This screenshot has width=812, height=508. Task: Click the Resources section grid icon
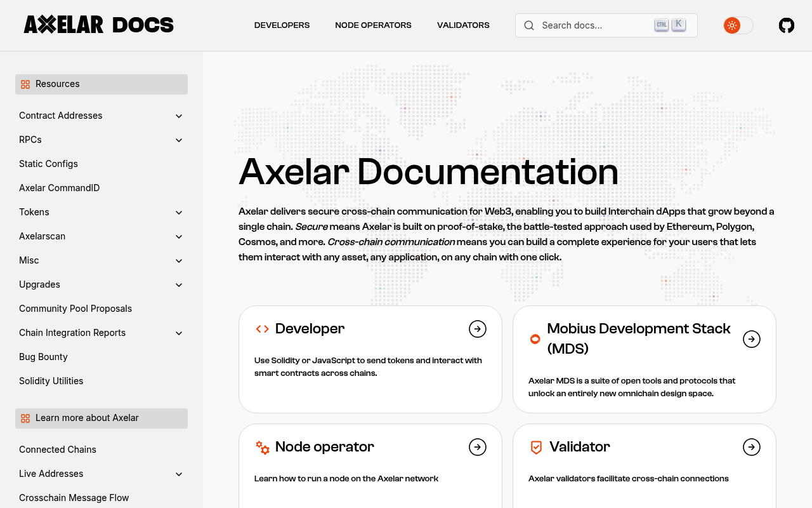pos(25,84)
